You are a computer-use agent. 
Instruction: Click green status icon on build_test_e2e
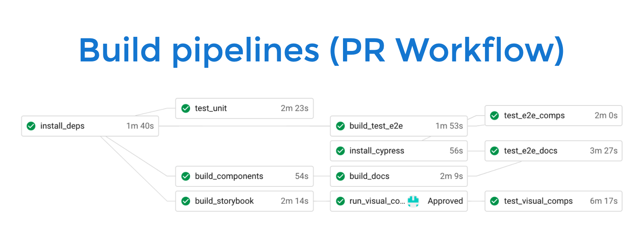tap(341, 126)
